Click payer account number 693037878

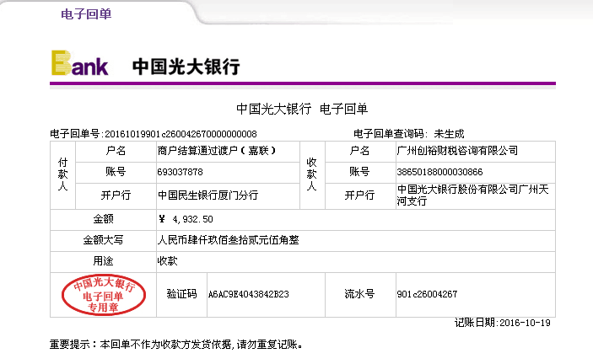click(x=181, y=172)
